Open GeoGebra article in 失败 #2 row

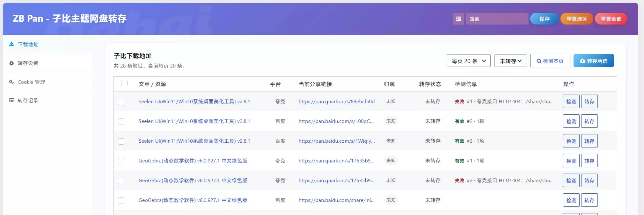coord(193,180)
